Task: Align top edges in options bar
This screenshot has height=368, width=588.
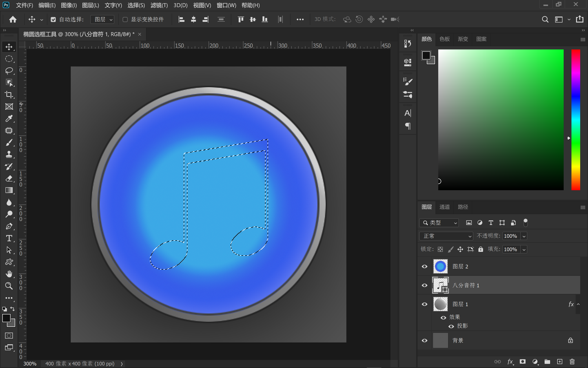Action: 240,19
